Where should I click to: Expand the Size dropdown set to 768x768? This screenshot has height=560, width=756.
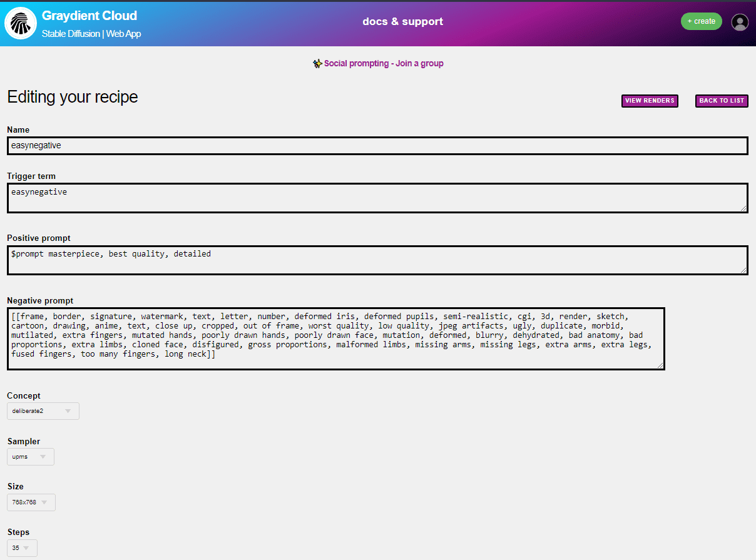point(31,502)
